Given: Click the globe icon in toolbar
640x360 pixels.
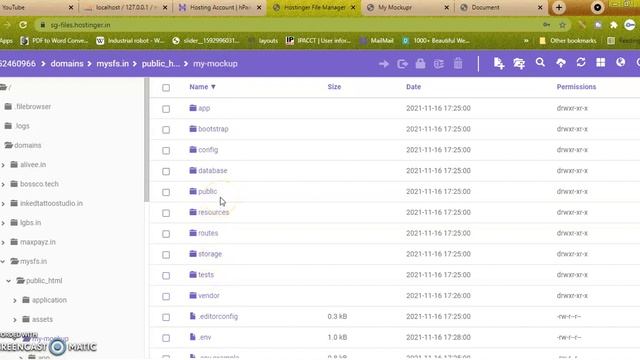Looking at the screenshot, I should tap(620, 62).
